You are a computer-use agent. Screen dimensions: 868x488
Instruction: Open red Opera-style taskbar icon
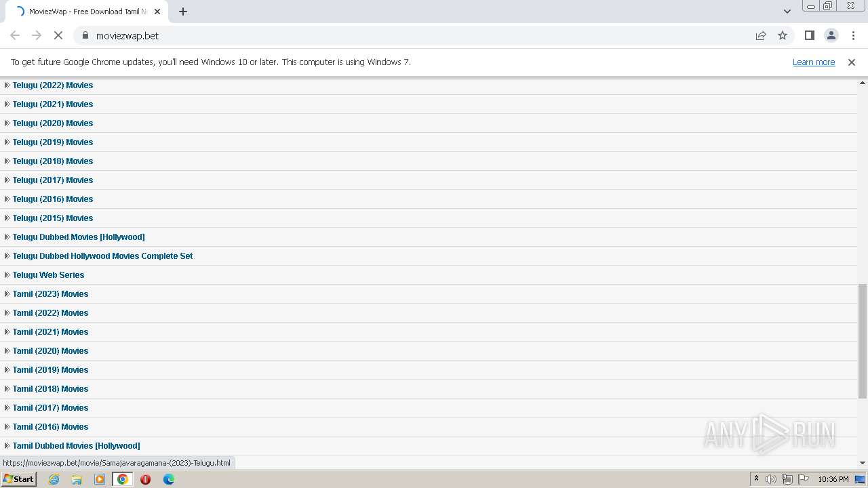[x=145, y=479]
